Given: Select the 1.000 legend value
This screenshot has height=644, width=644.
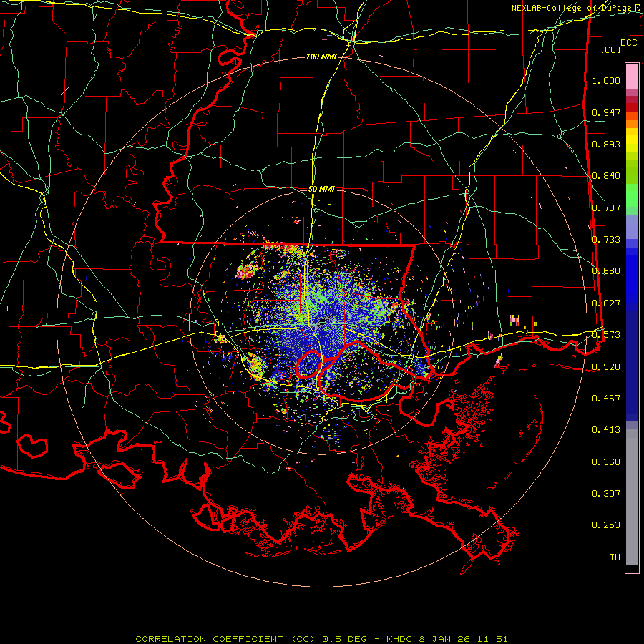Looking at the screenshot, I should point(606,80).
